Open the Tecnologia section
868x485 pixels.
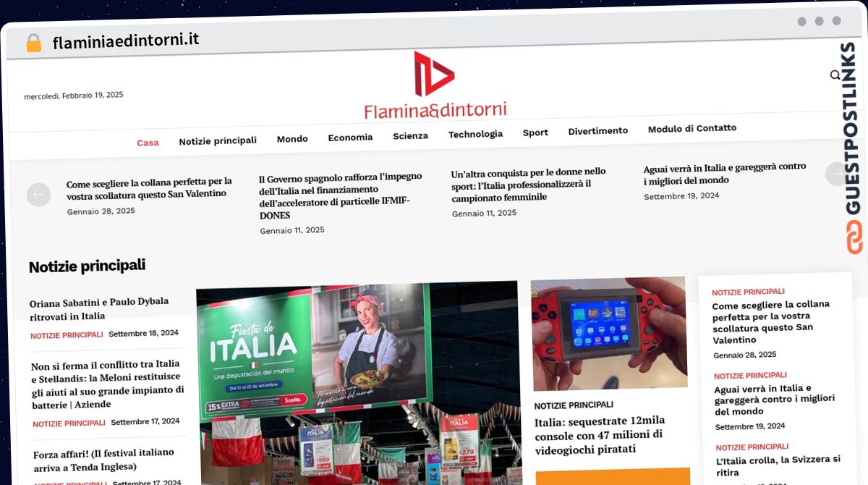[x=475, y=134]
